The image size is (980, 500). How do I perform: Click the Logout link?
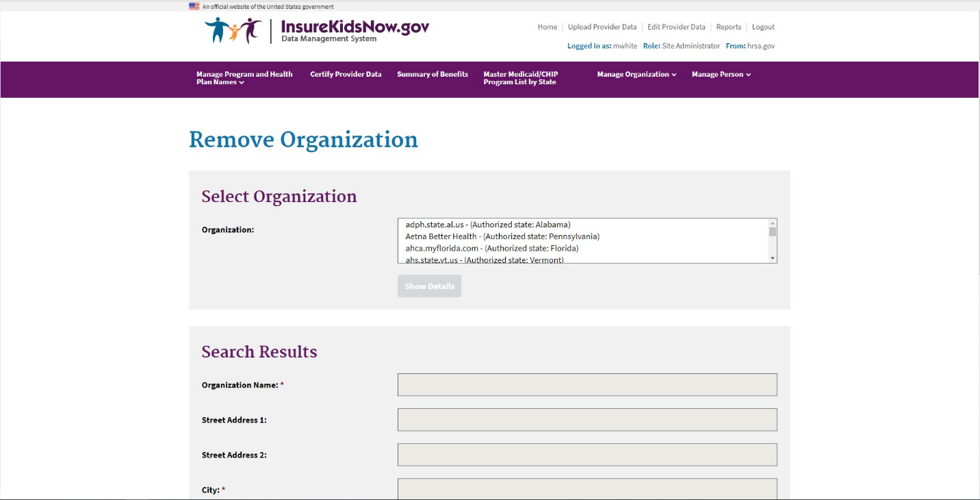763,27
